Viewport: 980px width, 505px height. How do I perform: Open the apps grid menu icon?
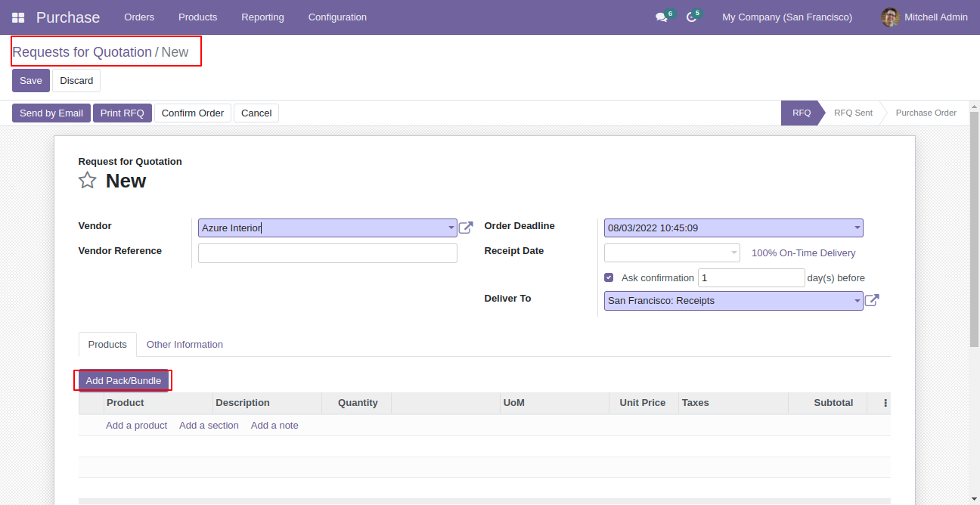pyautogui.click(x=18, y=17)
